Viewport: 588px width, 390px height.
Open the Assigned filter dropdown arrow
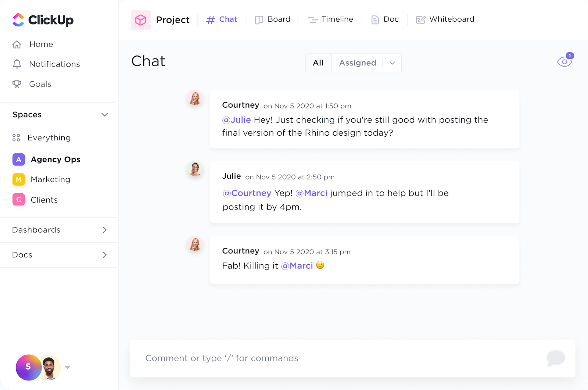(x=392, y=63)
